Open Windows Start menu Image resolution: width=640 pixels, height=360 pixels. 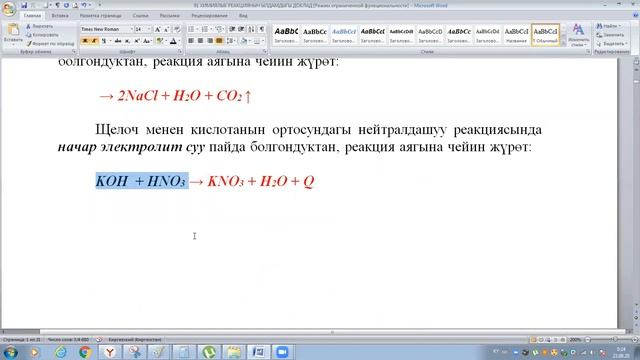pyautogui.click(x=10, y=352)
